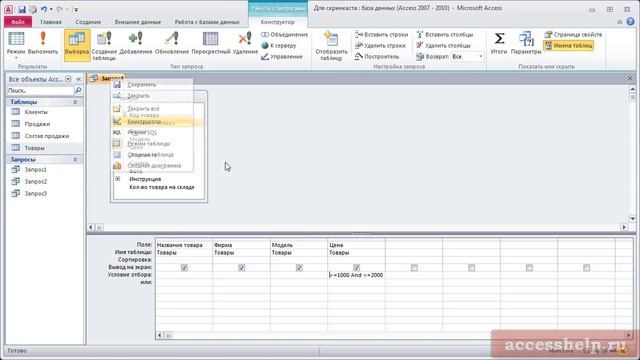640x360 pixels.
Task: Uncheck Вывод на экран for Название товара
Action: click(x=184, y=268)
